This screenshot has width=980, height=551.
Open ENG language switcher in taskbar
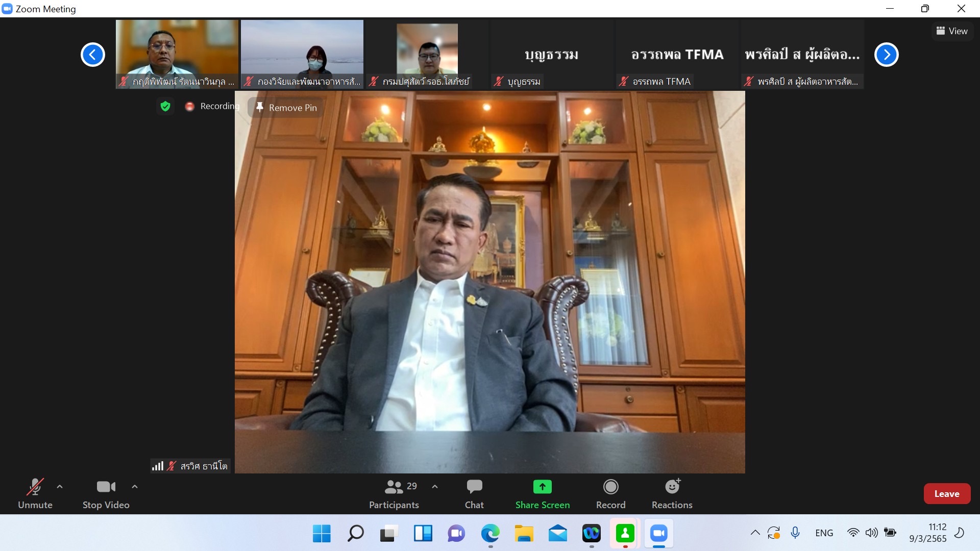click(x=824, y=533)
